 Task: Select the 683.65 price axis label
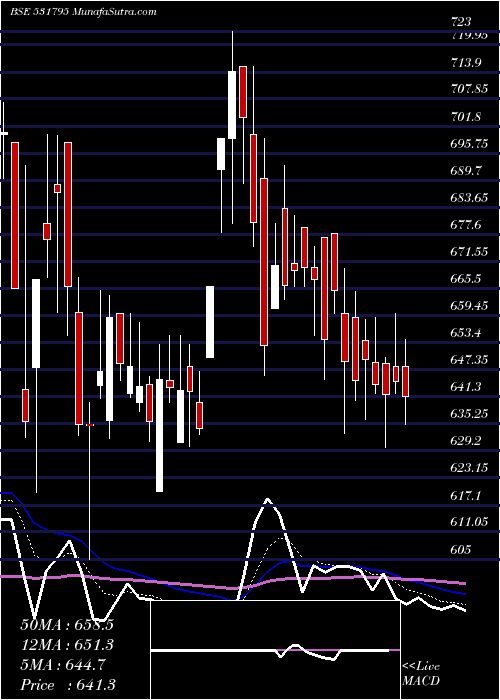pos(467,198)
